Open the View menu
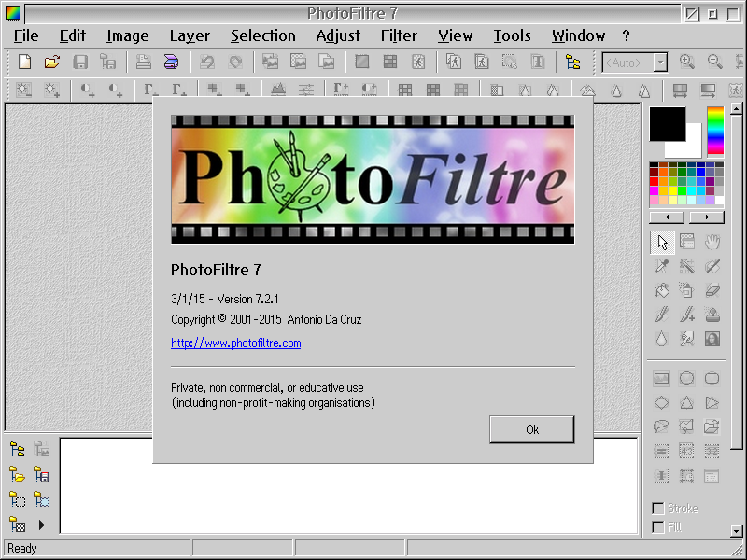 click(455, 35)
